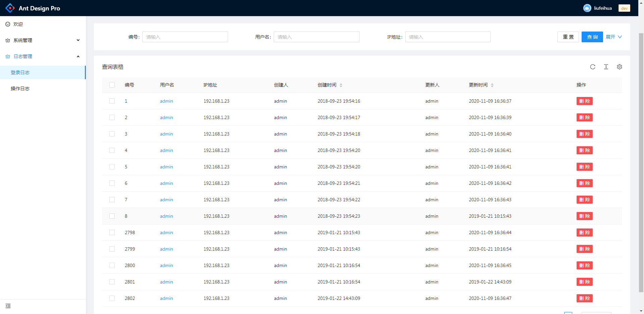Collapse sidebar using bottom menu-fold icon
Viewport: 644px width, 314px height.
[x=8, y=306]
